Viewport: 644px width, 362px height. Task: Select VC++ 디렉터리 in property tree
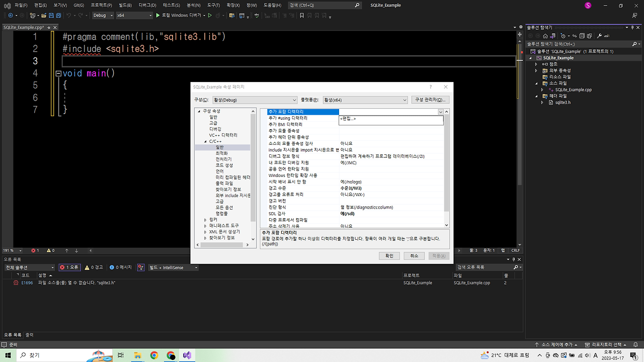pos(223,135)
